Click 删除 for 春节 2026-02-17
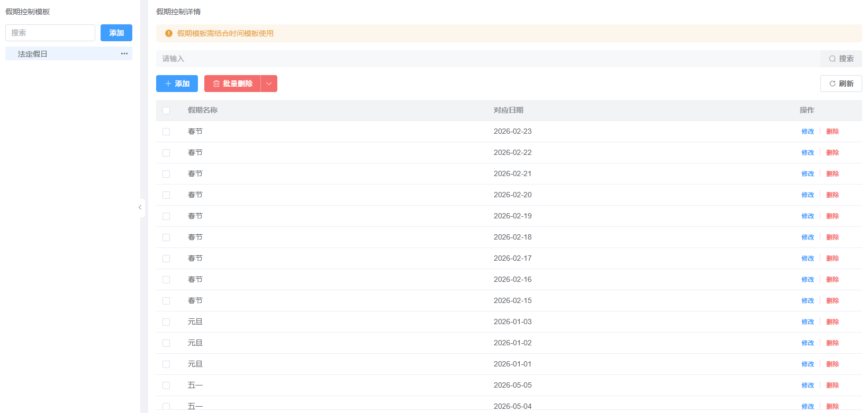 (x=833, y=259)
